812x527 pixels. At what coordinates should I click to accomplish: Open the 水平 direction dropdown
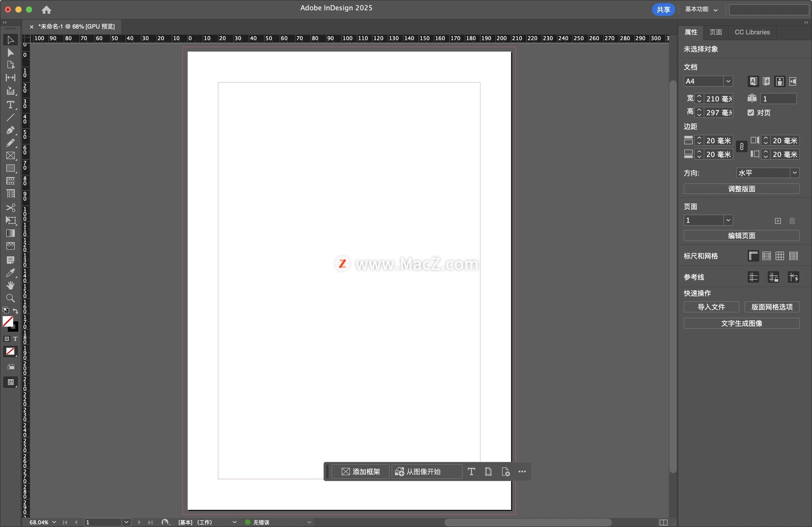point(794,173)
